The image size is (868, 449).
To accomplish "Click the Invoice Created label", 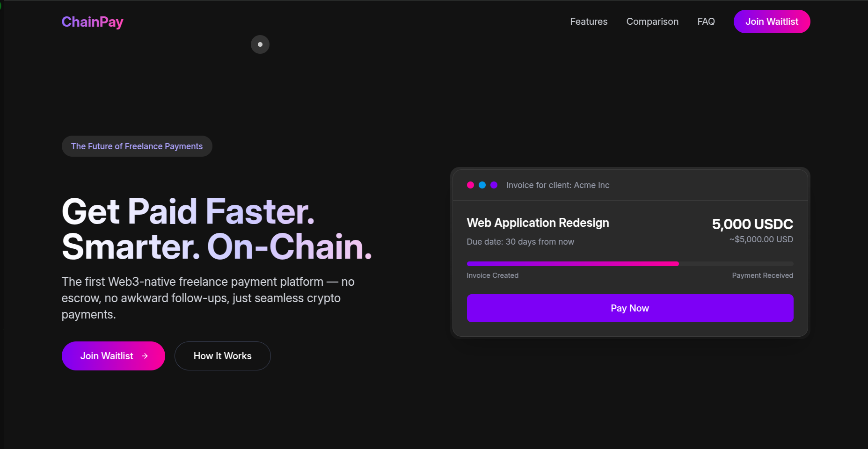I will (x=493, y=275).
